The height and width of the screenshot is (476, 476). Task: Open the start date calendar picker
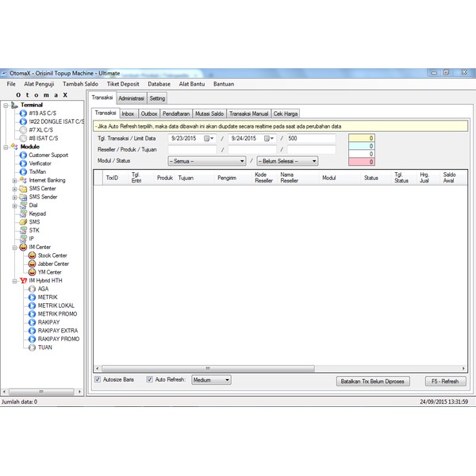[209, 138]
